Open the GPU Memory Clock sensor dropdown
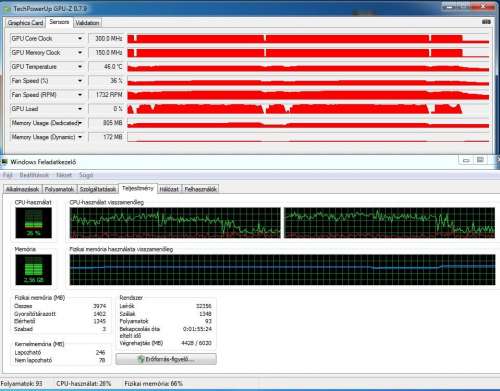 click(x=80, y=53)
